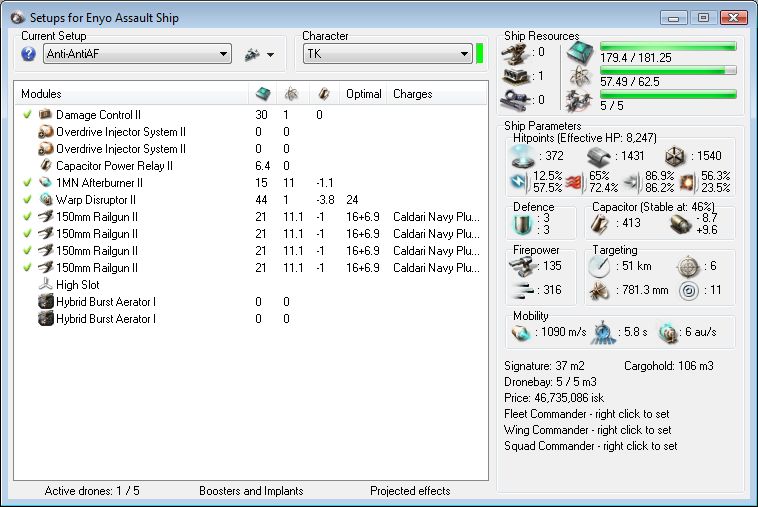Click the Optimal column header
The width and height of the screenshot is (758, 507).
[364, 94]
